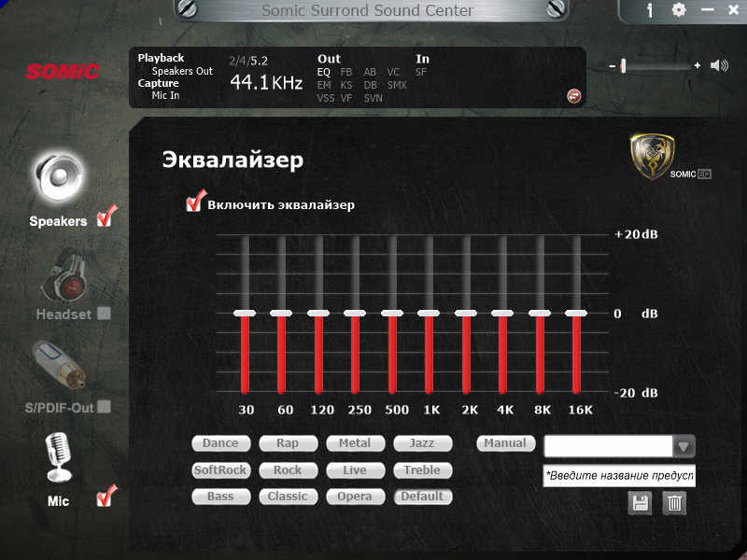Open the Mic microphone icon
The width and height of the screenshot is (747, 560).
(59, 457)
